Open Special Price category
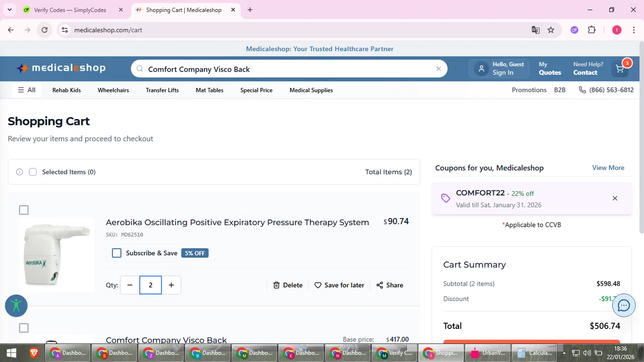The image size is (644, 362). [x=256, y=90]
